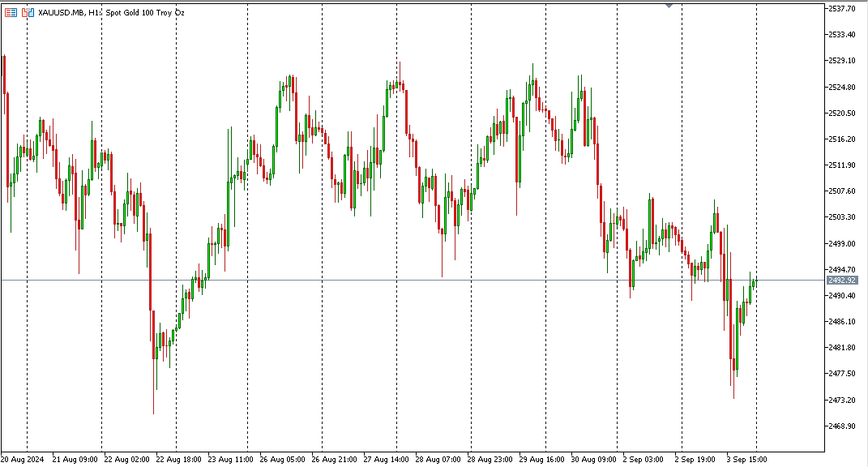Click the current price tag 2492.92
Viewport: 868px width, 467px height.
click(x=842, y=281)
